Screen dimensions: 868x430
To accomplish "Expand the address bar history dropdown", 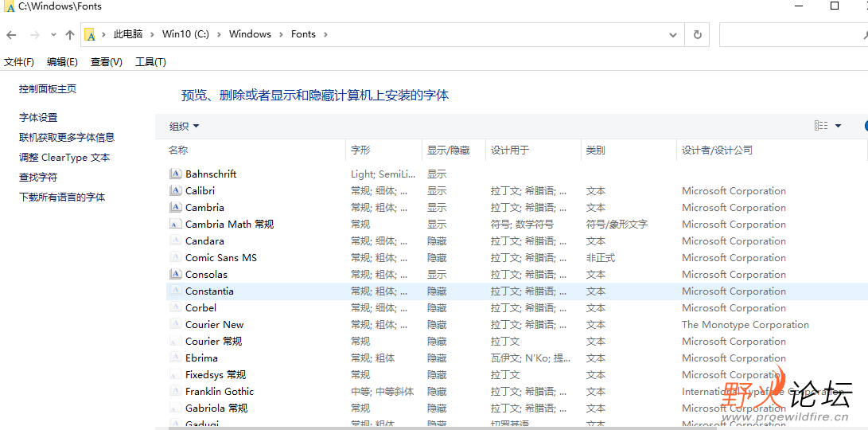I will pyautogui.click(x=673, y=34).
